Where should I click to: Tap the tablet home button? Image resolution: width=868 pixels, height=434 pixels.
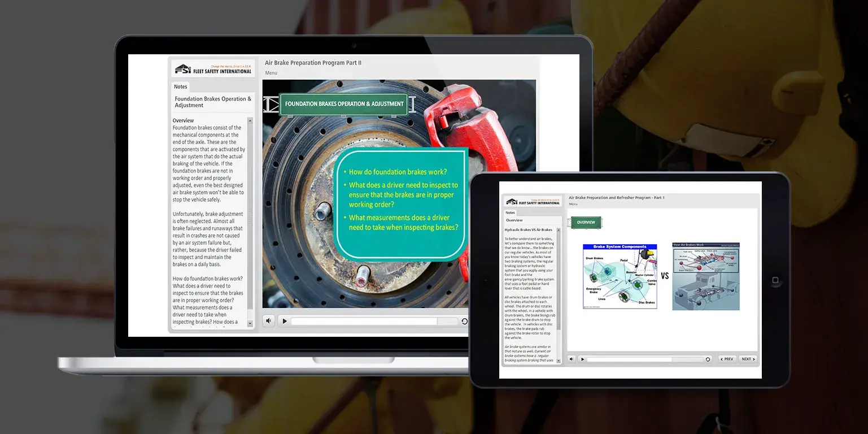click(775, 280)
